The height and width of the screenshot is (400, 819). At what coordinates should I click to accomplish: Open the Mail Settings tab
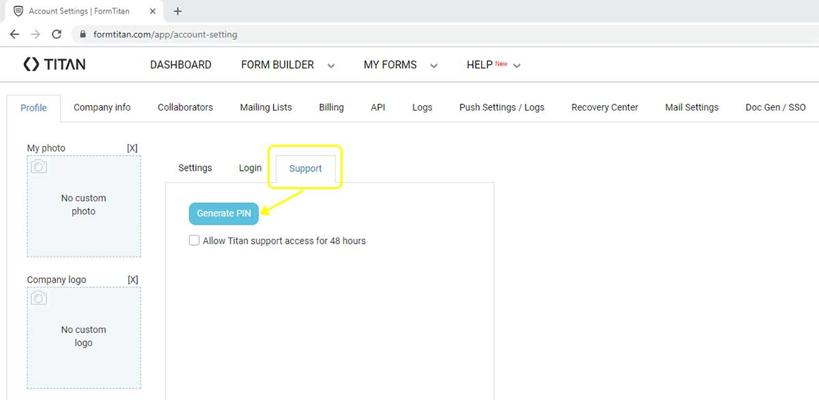pyautogui.click(x=692, y=108)
